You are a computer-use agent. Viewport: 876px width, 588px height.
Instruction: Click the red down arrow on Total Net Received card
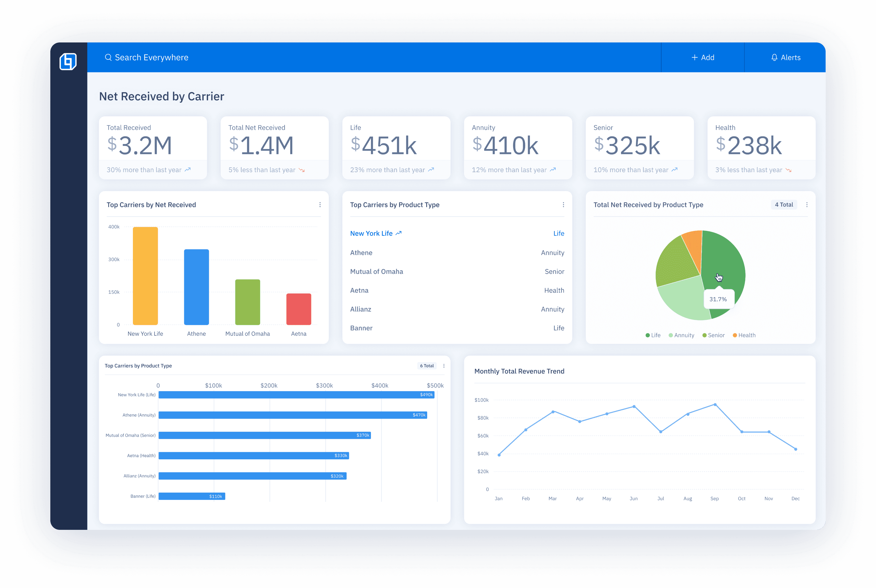[302, 170]
